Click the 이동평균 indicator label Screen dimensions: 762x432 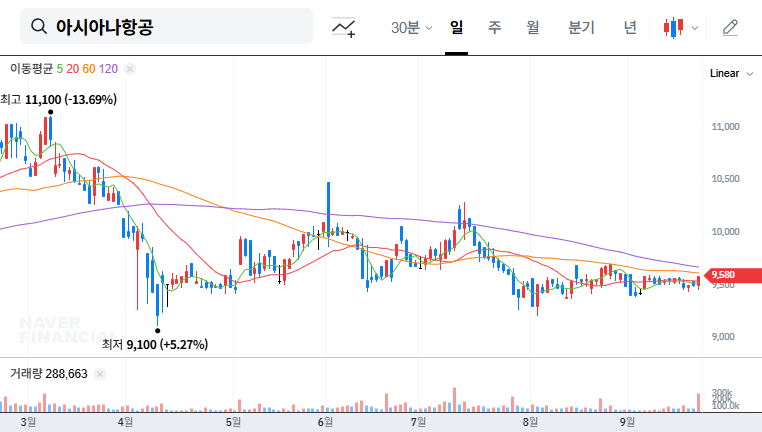click(x=31, y=69)
